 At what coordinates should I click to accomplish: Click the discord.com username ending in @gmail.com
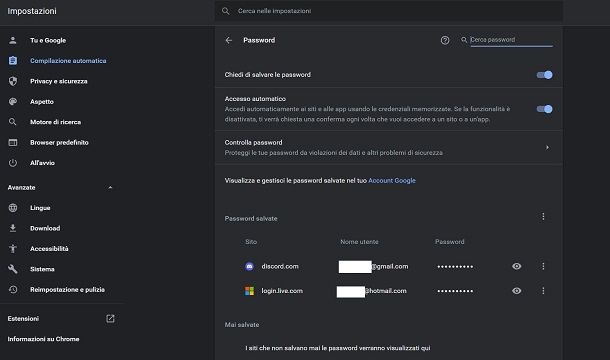click(373, 267)
